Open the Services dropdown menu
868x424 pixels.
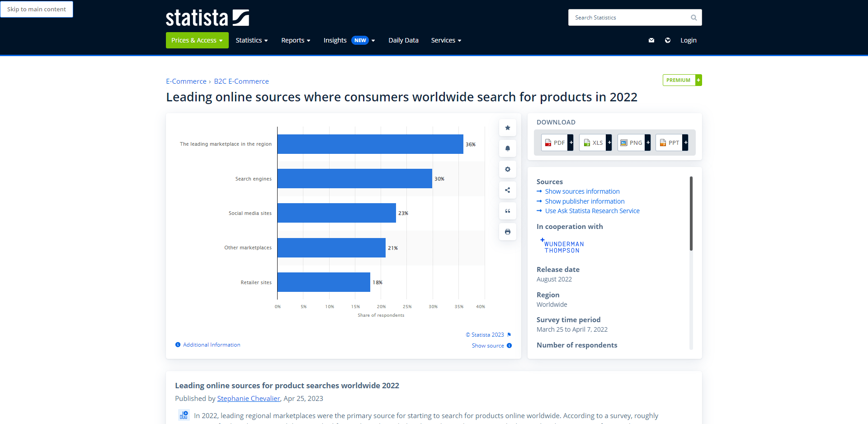click(x=446, y=40)
